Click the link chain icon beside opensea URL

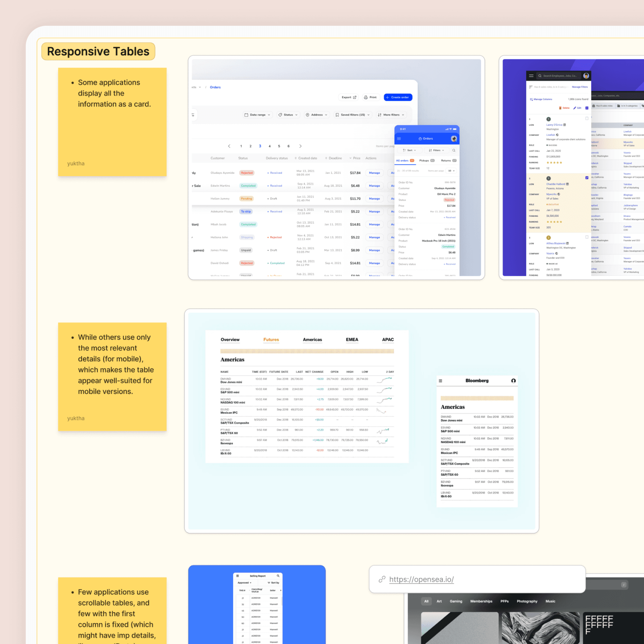pyautogui.click(x=382, y=579)
